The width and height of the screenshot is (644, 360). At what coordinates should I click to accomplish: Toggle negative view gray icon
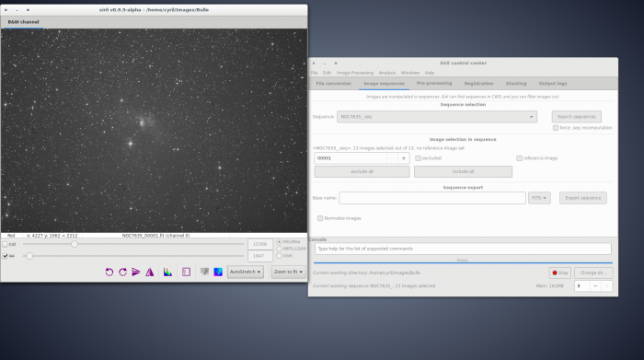coord(204,272)
